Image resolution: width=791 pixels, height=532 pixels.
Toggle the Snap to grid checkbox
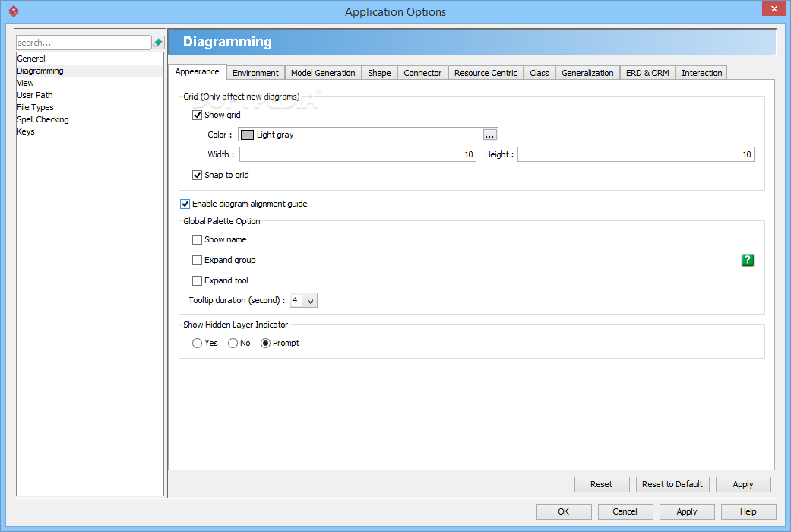coord(198,175)
